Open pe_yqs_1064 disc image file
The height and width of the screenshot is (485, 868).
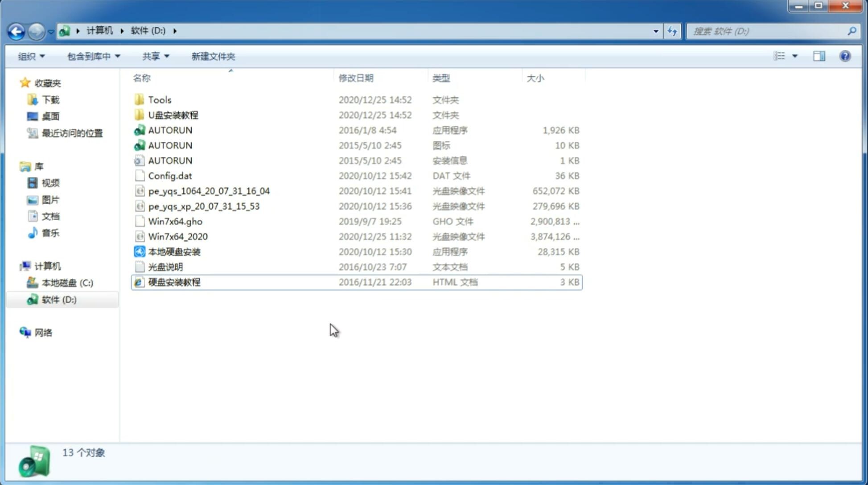(x=209, y=191)
